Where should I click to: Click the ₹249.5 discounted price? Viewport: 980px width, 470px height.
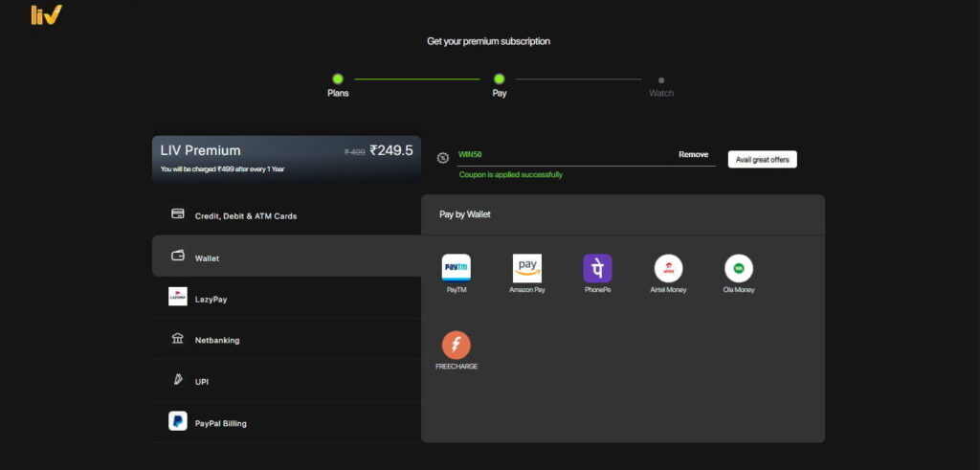(x=391, y=150)
